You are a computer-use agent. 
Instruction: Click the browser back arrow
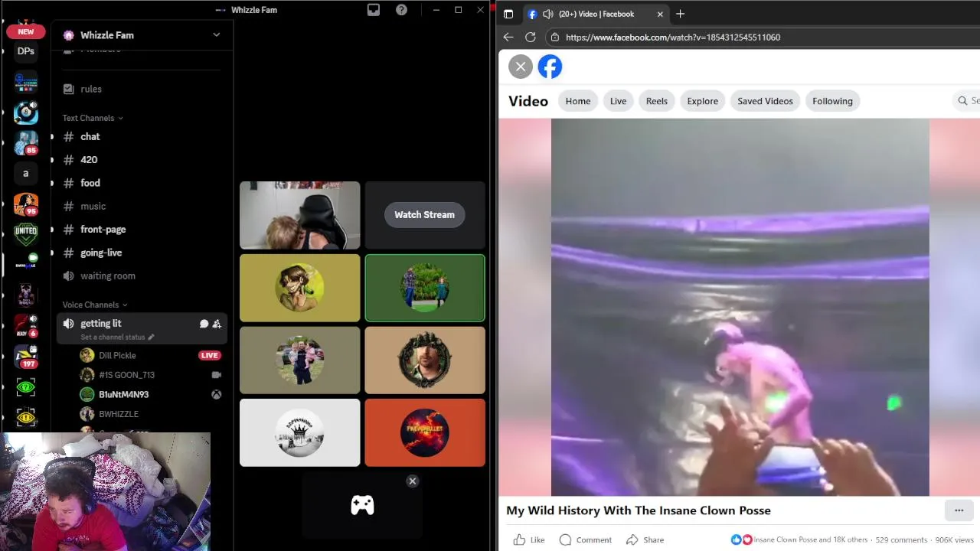point(508,37)
